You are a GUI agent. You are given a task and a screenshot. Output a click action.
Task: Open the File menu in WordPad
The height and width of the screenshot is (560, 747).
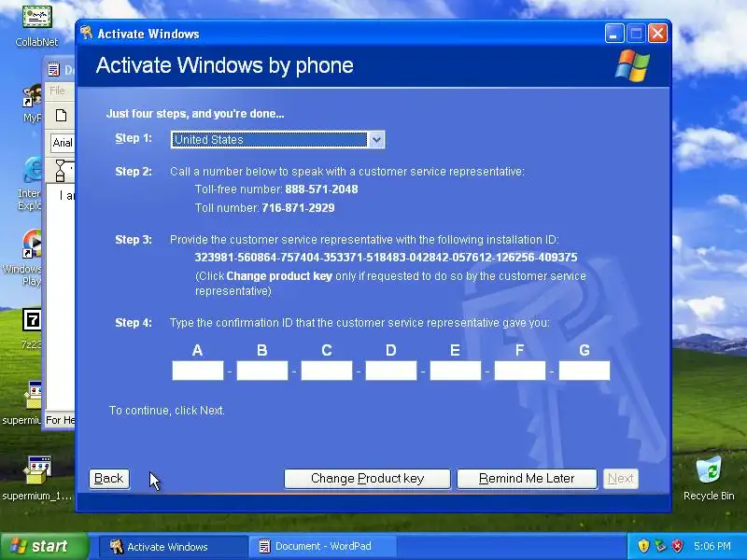pyautogui.click(x=57, y=91)
